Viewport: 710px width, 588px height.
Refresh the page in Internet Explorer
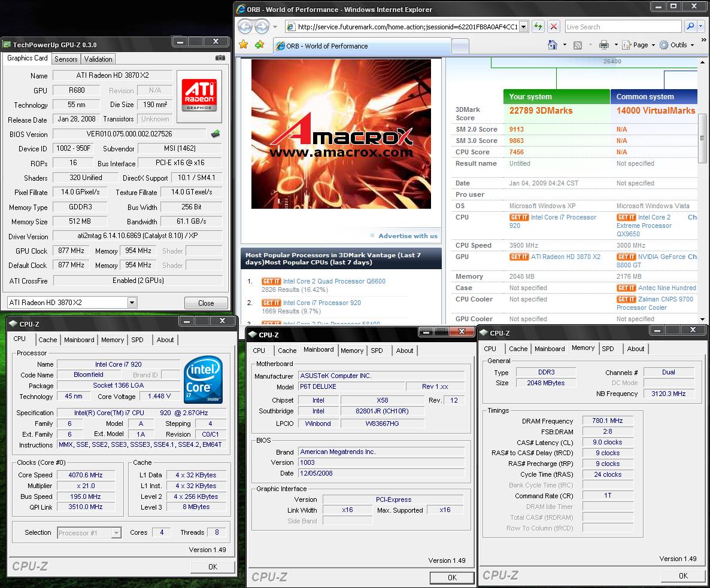538,27
